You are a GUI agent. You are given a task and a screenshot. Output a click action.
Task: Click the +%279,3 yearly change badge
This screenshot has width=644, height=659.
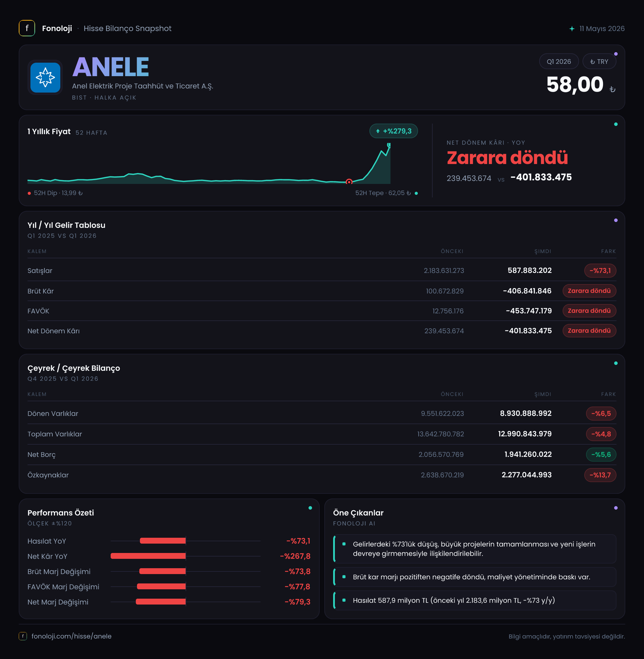(393, 131)
